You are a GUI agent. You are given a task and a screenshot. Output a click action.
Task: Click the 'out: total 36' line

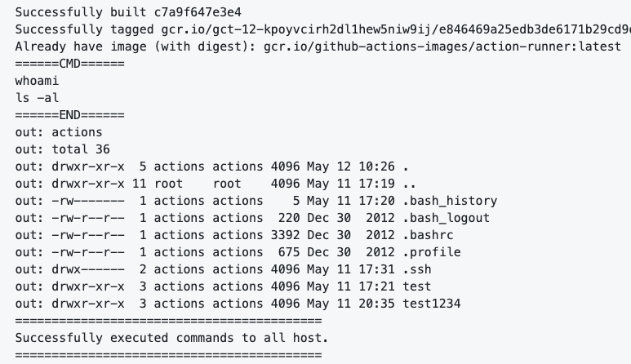(62, 149)
